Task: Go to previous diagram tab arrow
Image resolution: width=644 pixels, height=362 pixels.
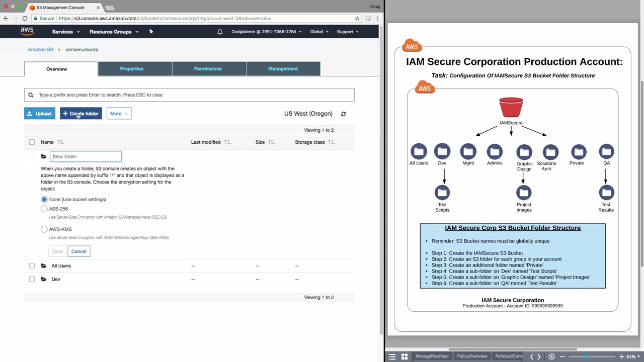Action: click(531, 356)
